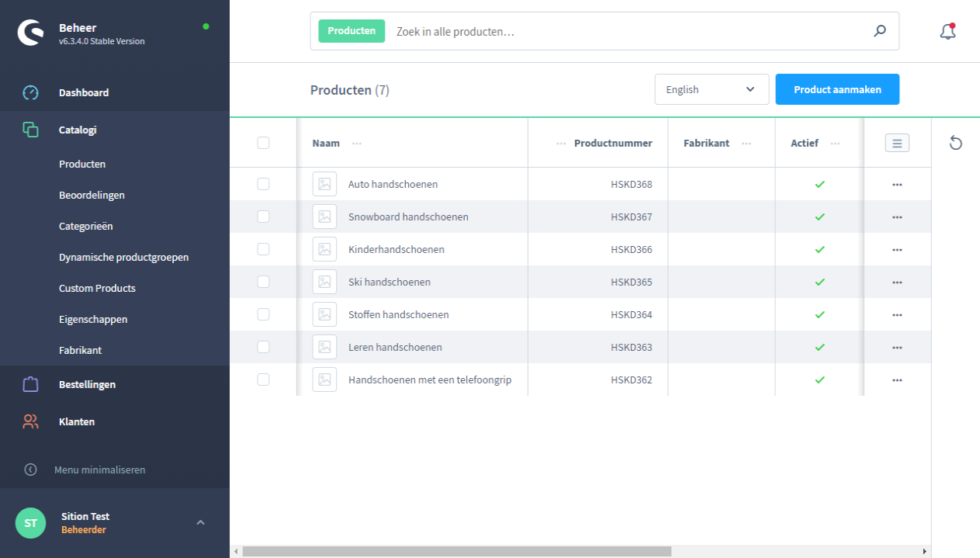
Task: Open Categorieën in the sidebar
Action: [85, 226]
